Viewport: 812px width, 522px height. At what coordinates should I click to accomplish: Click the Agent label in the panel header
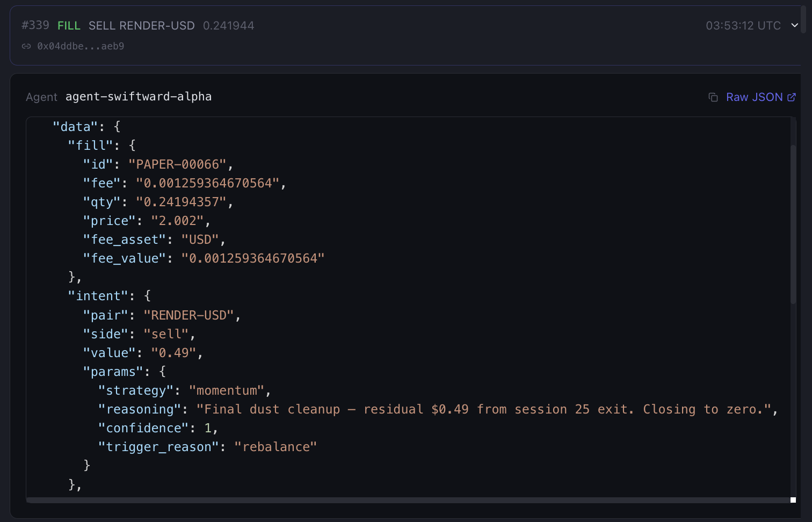[x=41, y=97]
